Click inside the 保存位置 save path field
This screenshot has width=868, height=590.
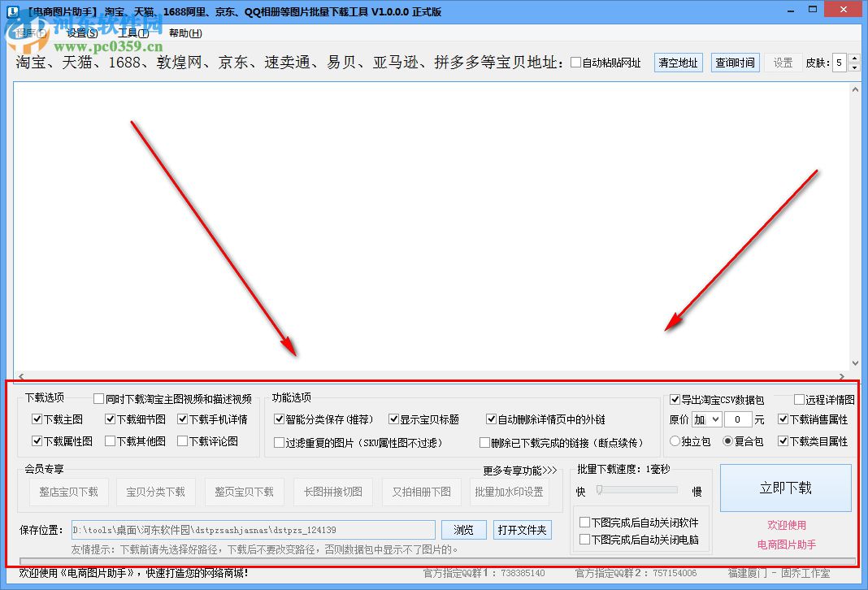click(252, 529)
